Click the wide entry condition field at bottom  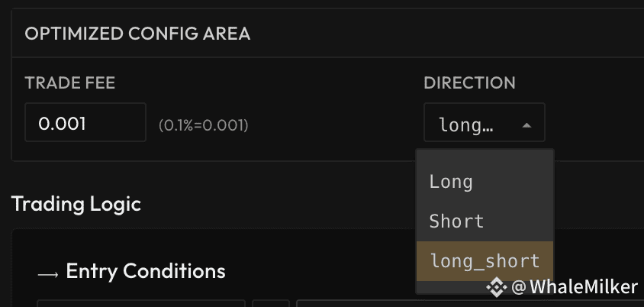tap(355, 302)
